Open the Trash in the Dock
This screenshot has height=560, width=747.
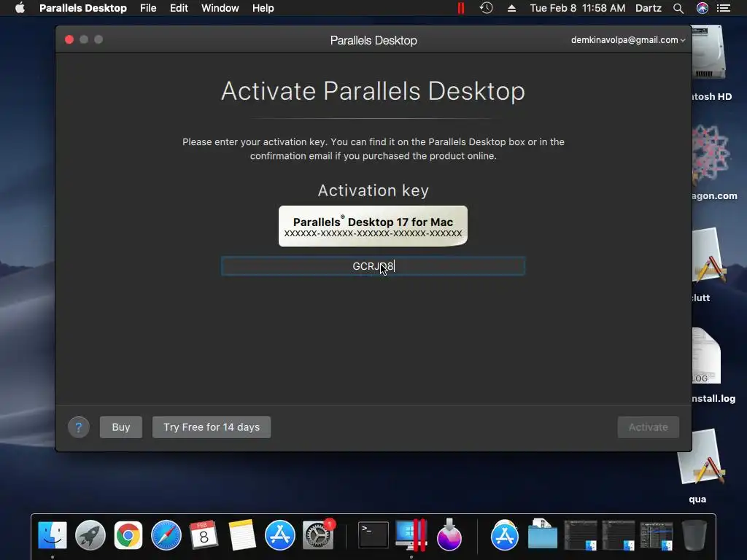[694, 535]
